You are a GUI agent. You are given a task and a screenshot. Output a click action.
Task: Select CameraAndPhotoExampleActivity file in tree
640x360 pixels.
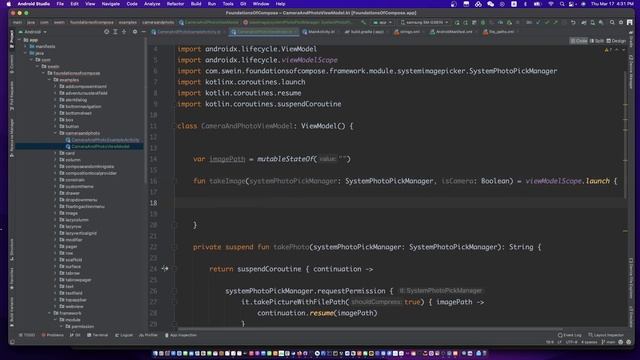pyautogui.click(x=105, y=140)
